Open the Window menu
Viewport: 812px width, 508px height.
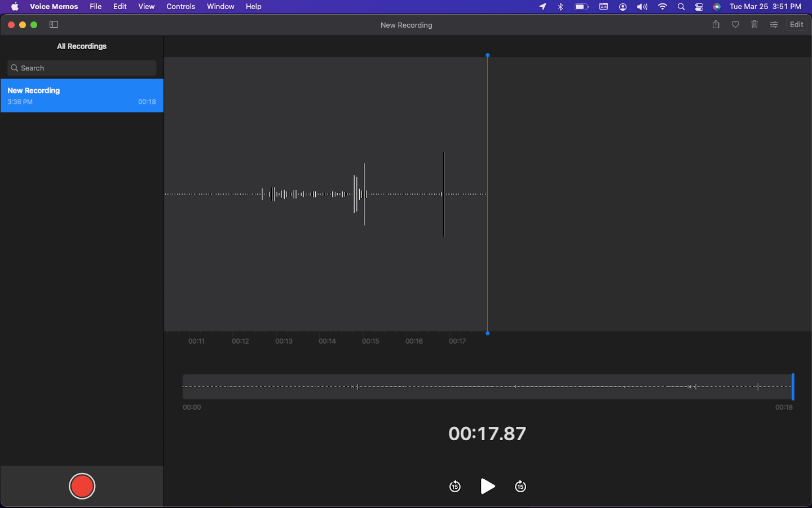(x=220, y=6)
